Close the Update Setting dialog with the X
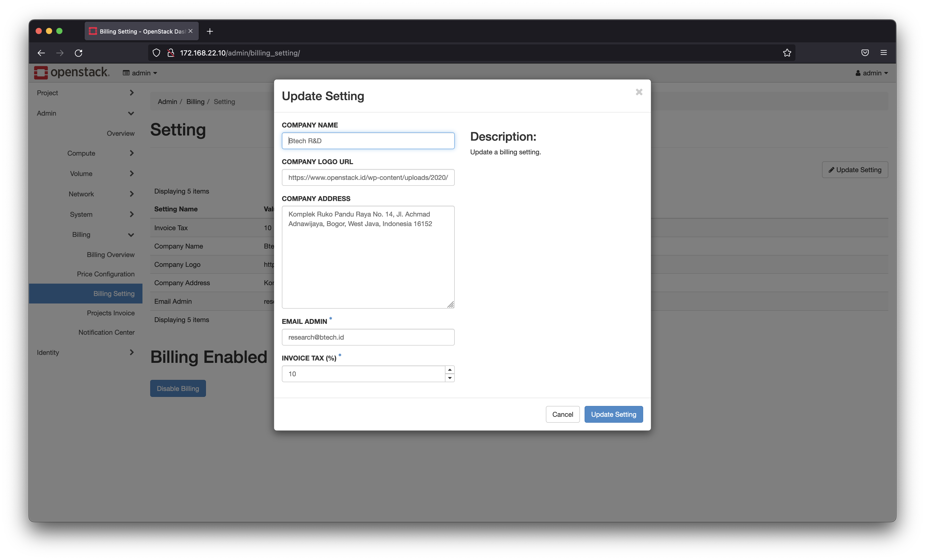Viewport: 925px width, 560px height. (639, 92)
